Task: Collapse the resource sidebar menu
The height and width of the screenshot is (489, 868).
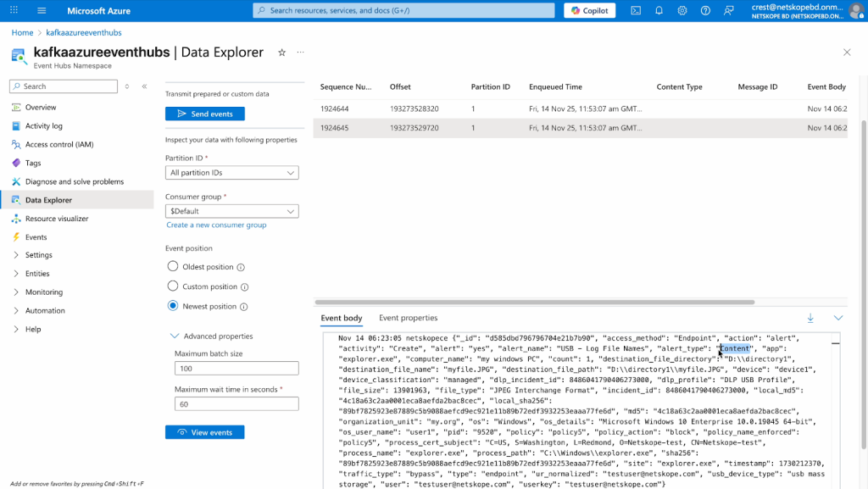Action: click(x=144, y=86)
